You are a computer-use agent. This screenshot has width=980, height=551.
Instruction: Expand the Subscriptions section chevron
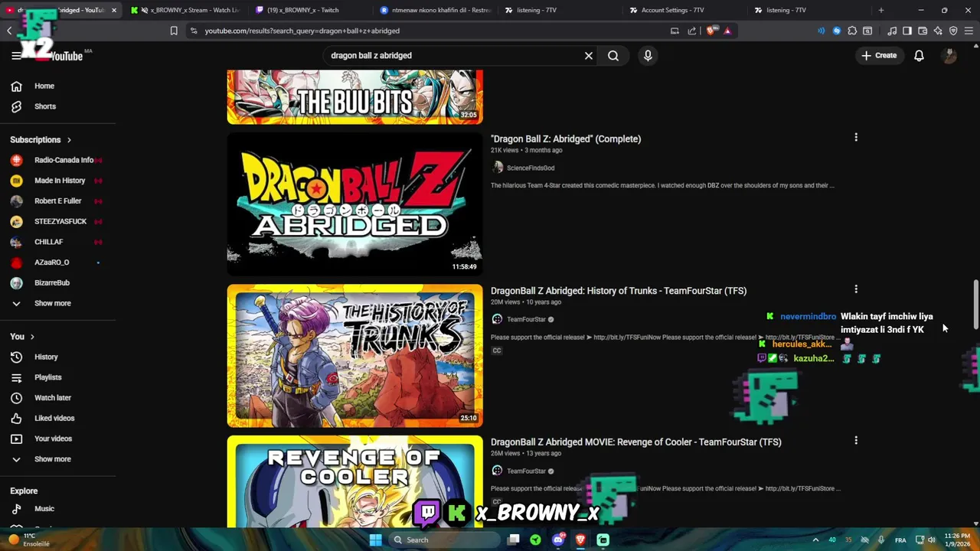pos(69,140)
